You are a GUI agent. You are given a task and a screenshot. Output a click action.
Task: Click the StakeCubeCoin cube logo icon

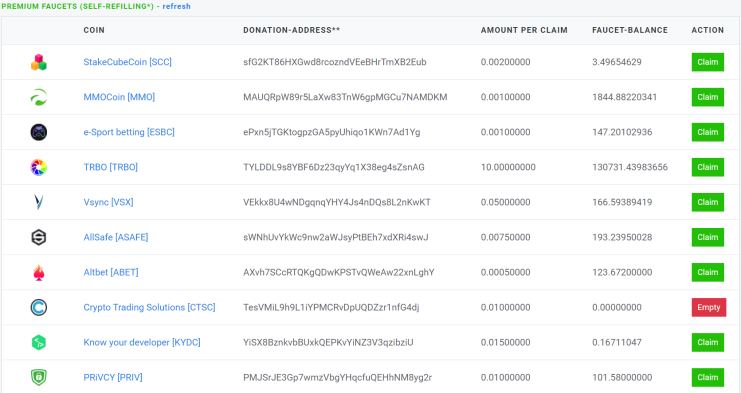(x=39, y=62)
